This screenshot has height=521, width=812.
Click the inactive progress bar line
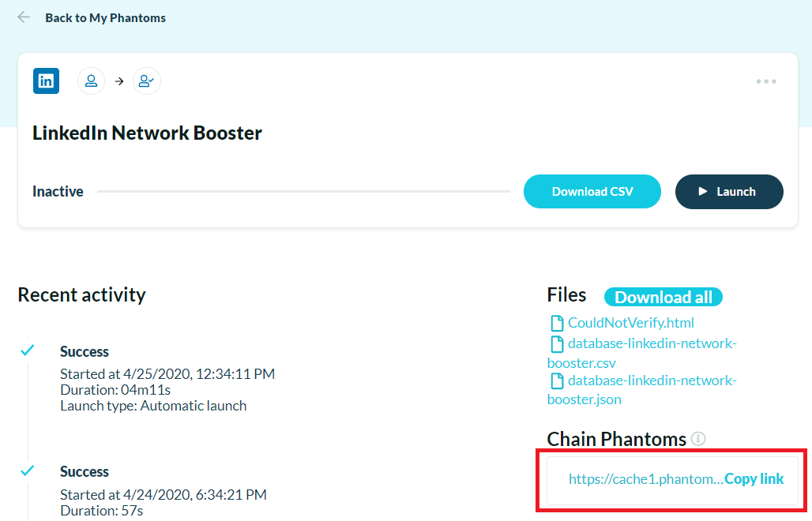[x=303, y=192]
